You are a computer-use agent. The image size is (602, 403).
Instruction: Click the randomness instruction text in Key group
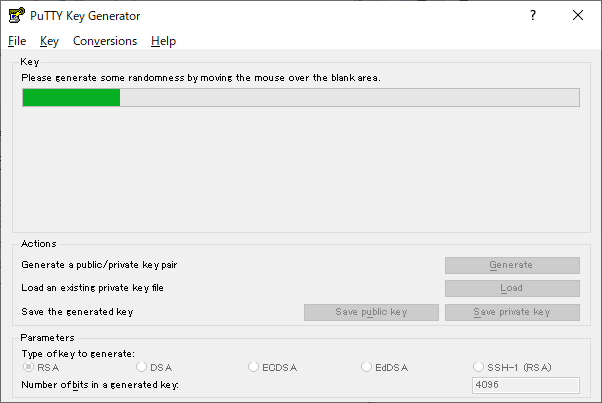(201, 78)
